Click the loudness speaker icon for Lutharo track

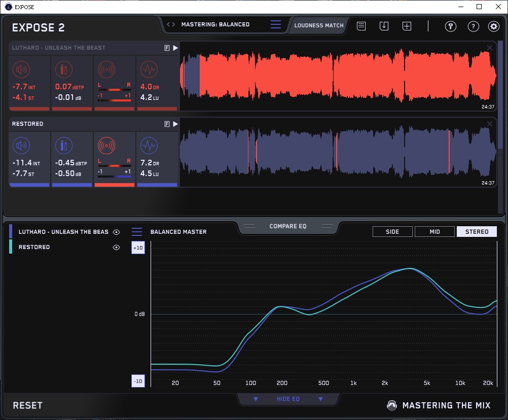tap(21, 69)
